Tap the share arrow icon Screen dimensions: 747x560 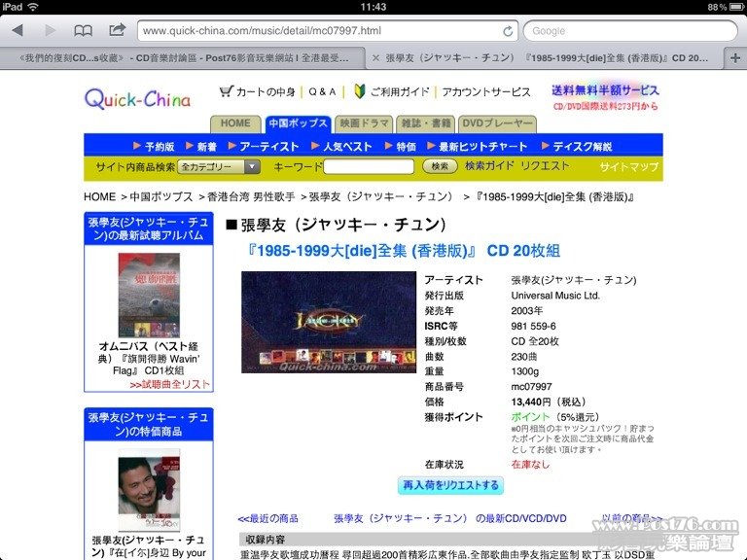tap(117, 30)
